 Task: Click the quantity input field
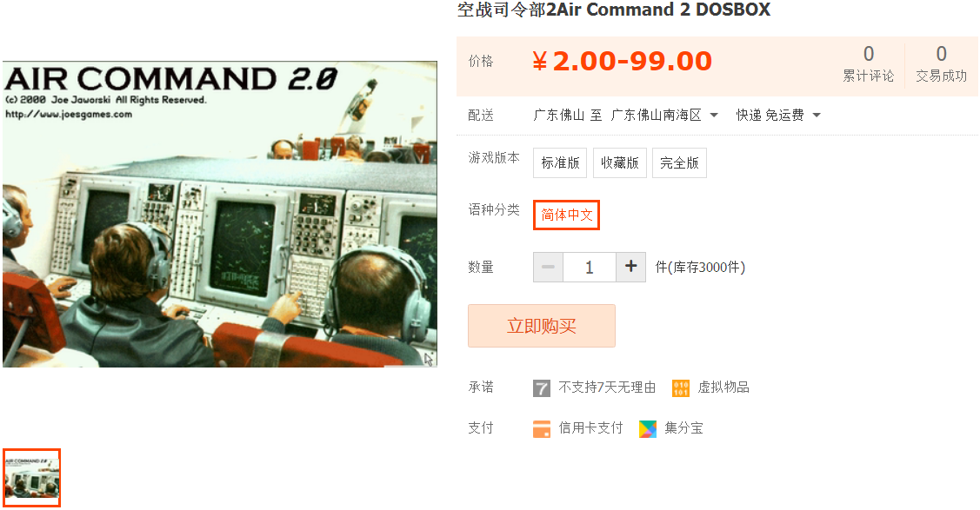(590, 268)
